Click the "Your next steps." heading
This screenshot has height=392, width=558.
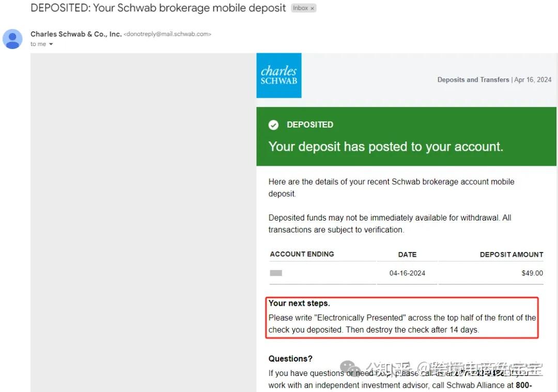299,303
